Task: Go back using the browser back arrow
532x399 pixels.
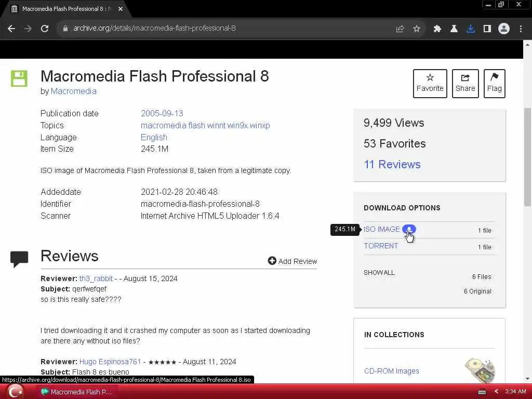Action: (x=11, y=29)
